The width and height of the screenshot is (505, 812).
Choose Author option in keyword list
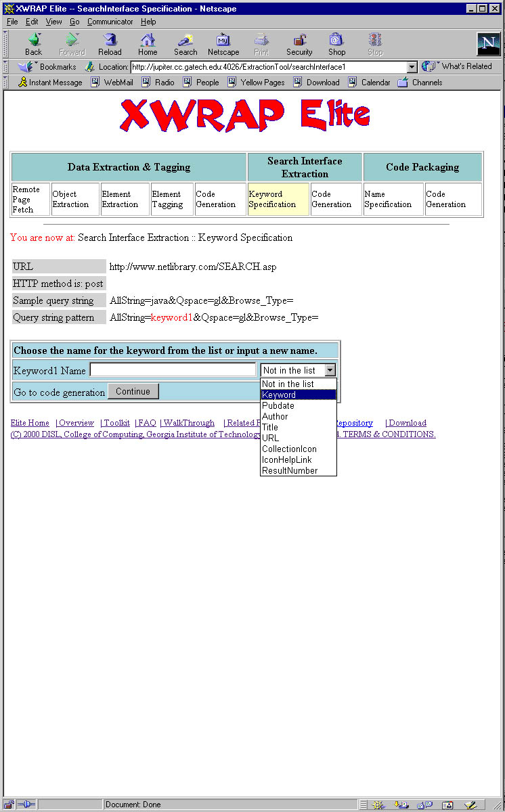[275, 416]
